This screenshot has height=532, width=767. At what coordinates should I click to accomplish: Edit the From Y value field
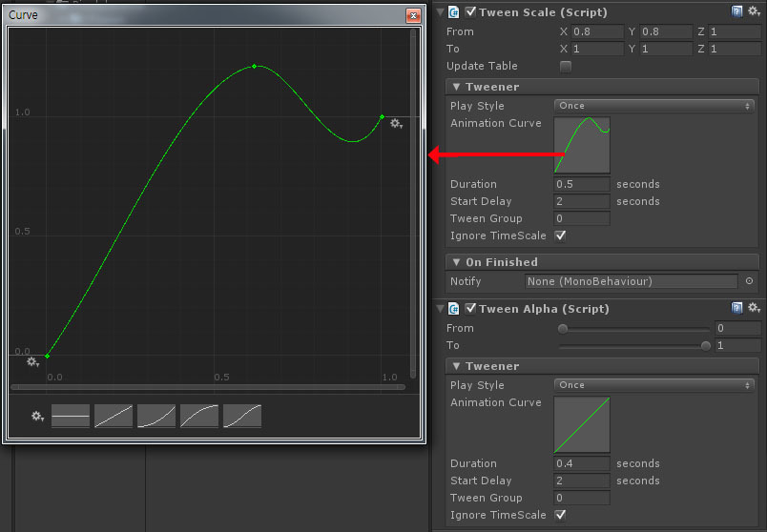pyautogui.click(x=666, y=31)
